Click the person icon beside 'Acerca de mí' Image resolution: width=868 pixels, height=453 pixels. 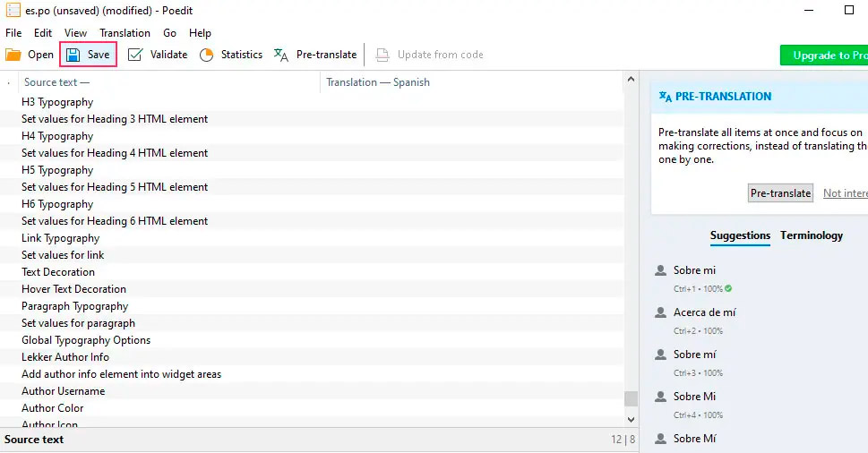(661, 312)
